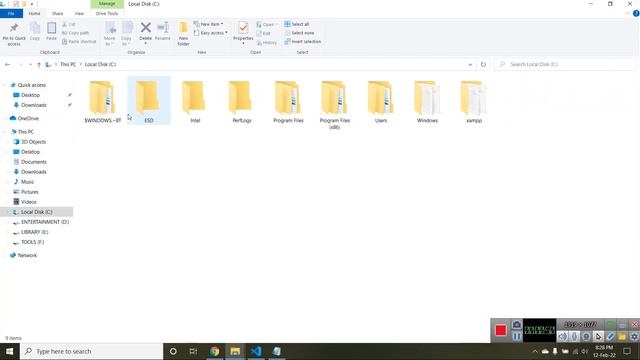640x360 pixels.
Task: Switch to the Share ribbon tab
Action: coord(58,13)
